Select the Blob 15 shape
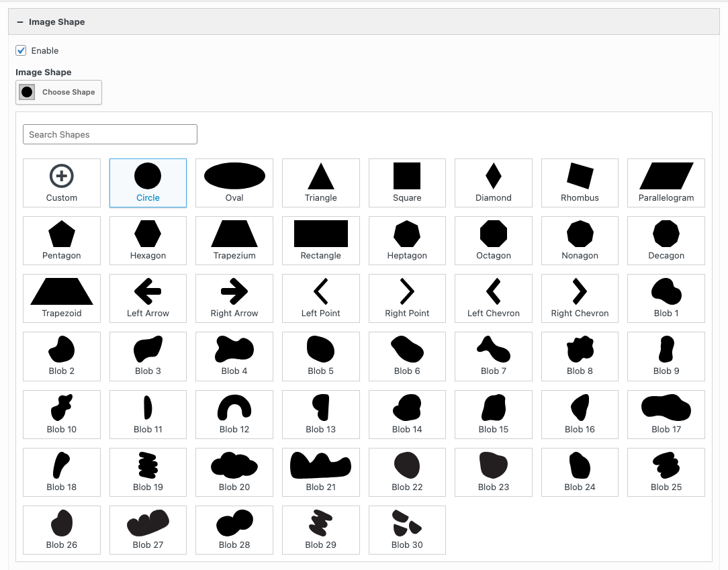The width and height of the screenshot is (728, 570). click(494, 414)
